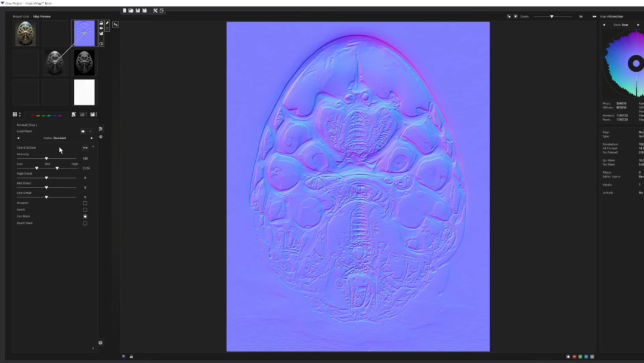Toggle lock icon beside normal map thumbnail

tap(101, 23)
